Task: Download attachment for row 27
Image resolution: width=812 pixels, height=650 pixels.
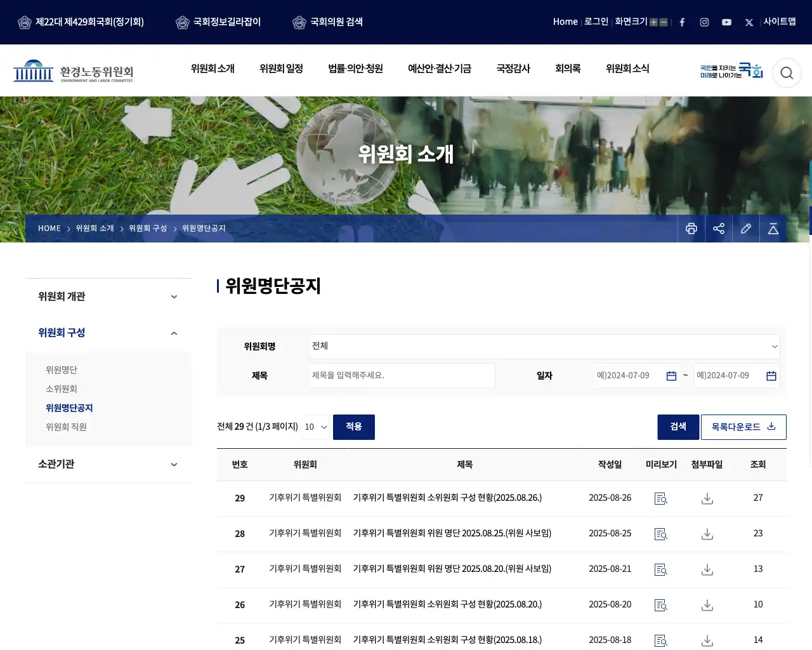Action: [707, 570]
